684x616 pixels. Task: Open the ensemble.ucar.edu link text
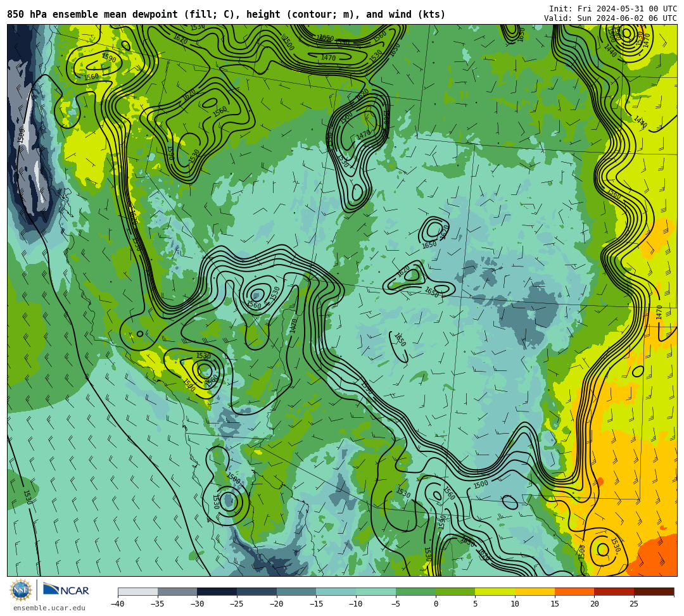click(49, 608)
